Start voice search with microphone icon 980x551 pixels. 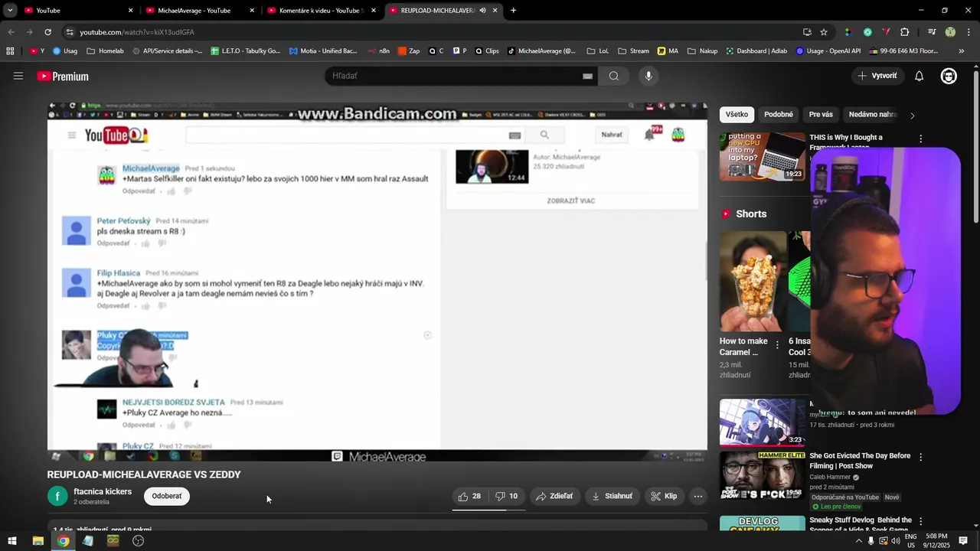point(648,76)
